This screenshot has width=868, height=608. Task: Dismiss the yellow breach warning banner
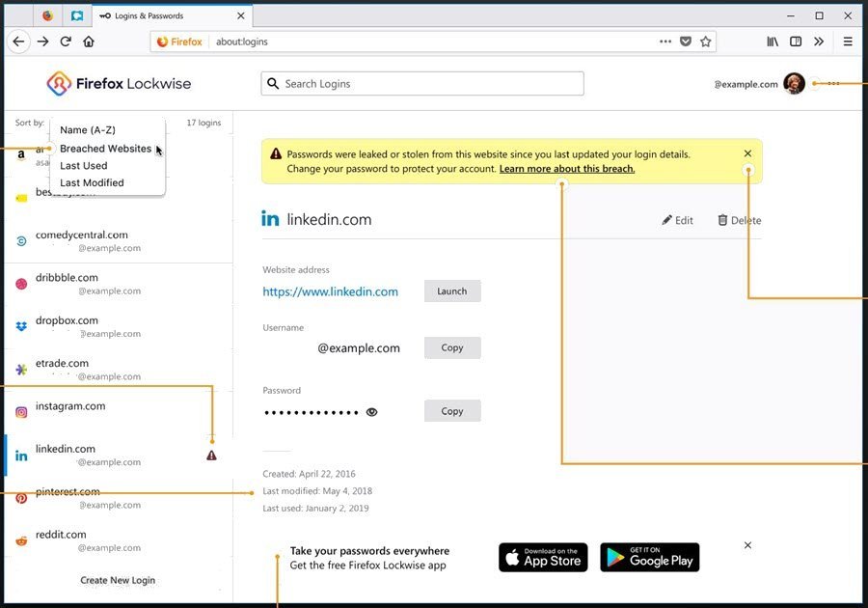pos(747,153)
